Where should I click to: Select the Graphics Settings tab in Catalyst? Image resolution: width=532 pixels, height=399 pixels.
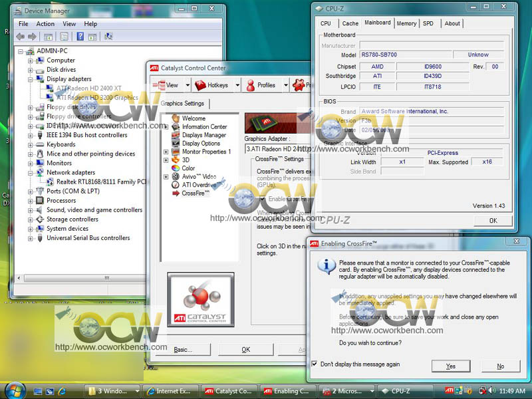click(182, 104)
